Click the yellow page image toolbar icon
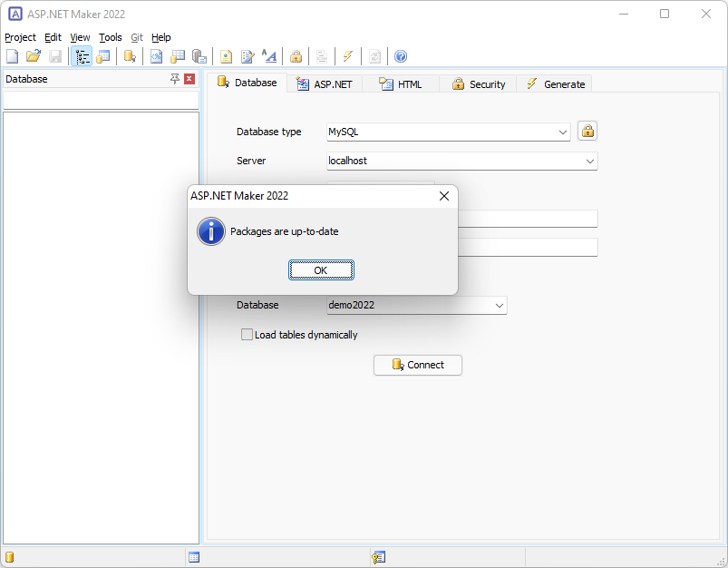 click(226, 56)
